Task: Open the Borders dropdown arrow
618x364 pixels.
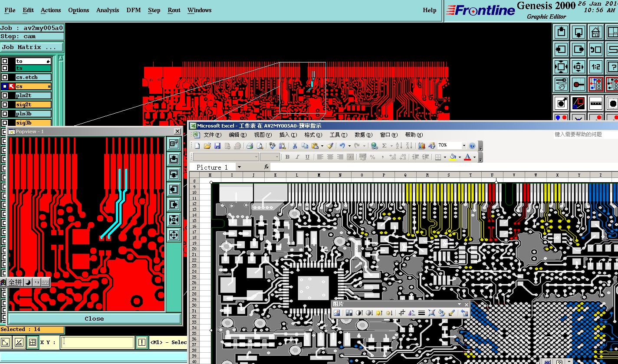Action: (x=445, y=157)
